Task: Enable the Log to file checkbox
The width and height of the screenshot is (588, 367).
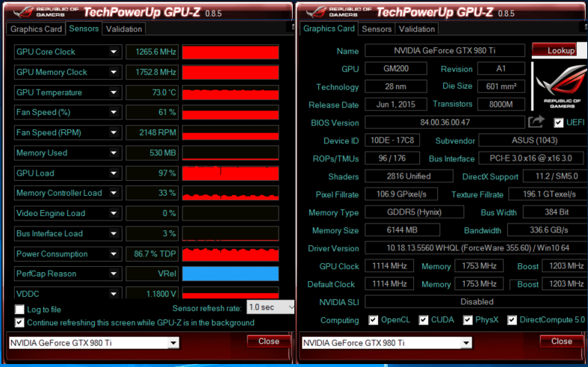Action: click(x=19, y=309)
